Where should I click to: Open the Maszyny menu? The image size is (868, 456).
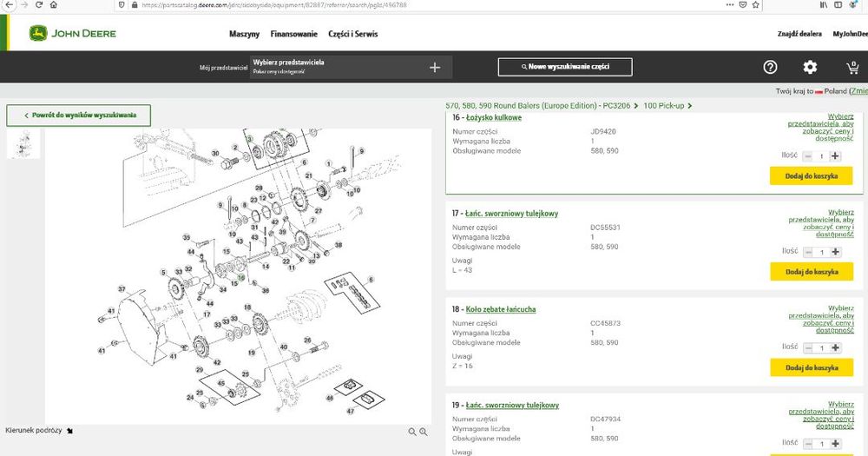pos(244,34)
